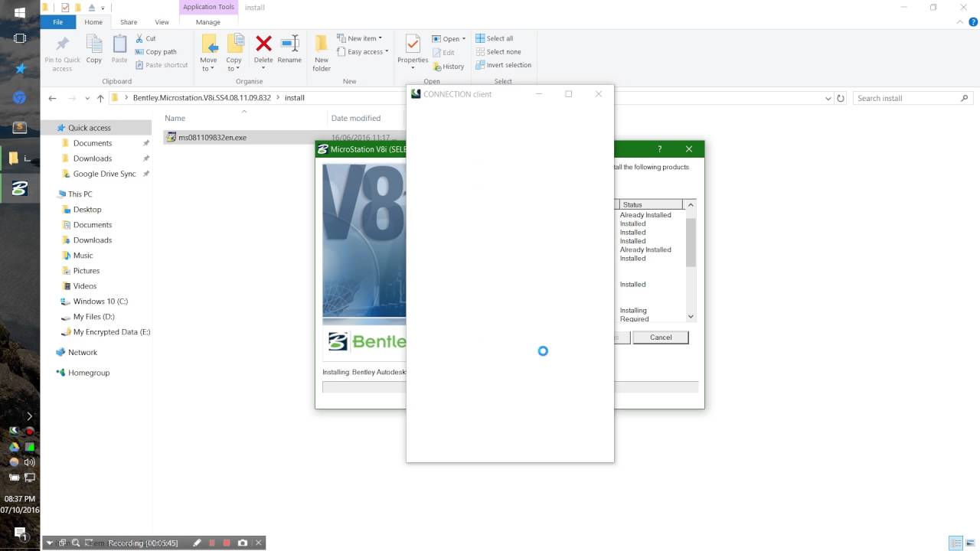Click the speaker volume tray icon
This screenshot has width=980, height=551.
[29, 462]
